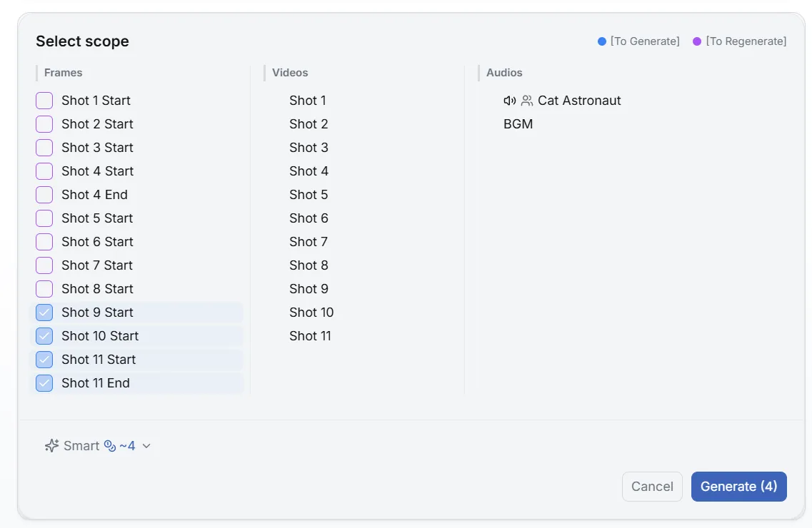Image resolution: width=812 pixels, height=528 pixels.
Task: Deselect the Shot 10 Start checkbox
Action: (x=44, y=335)
